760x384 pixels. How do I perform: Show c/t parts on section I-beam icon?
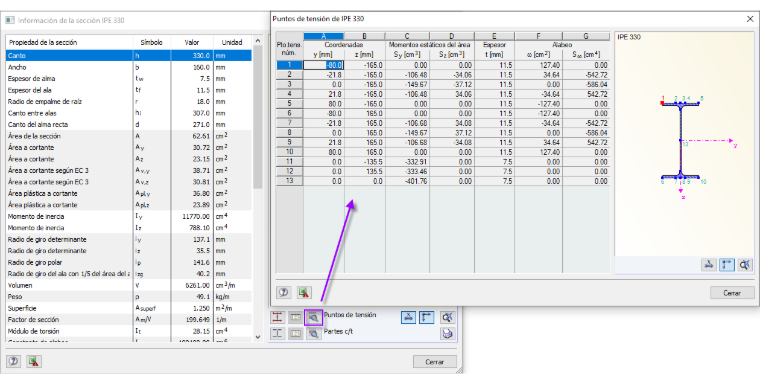point(277,334)
